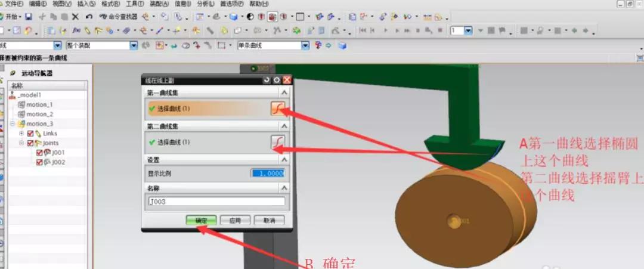Open the 分析 menu

pyautogui.click(x=205, y=4)
